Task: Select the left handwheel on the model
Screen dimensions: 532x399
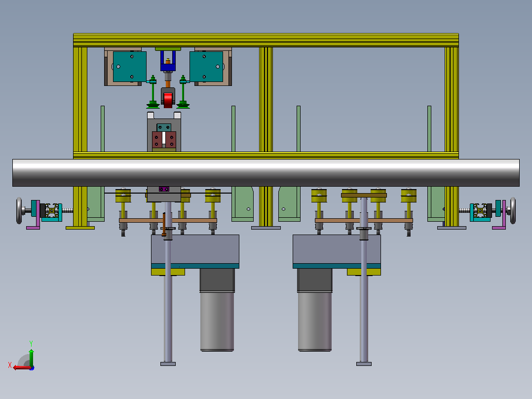Action: [x=19, y=211]
